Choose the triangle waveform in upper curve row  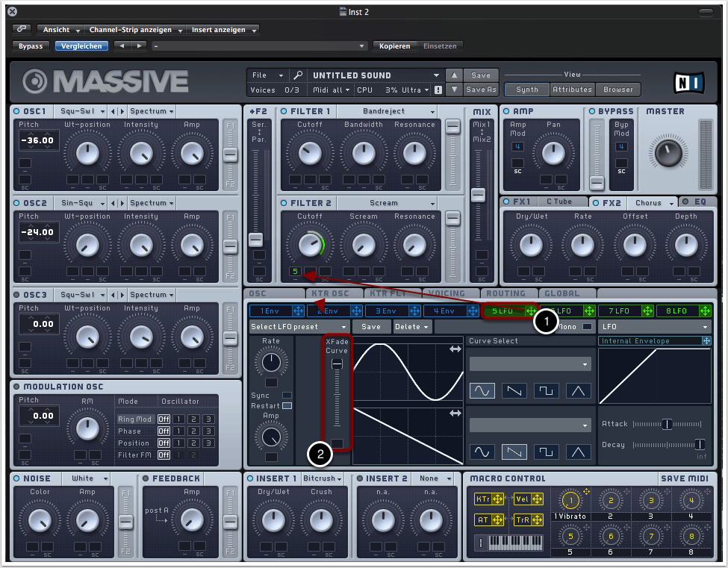[577, 390]
